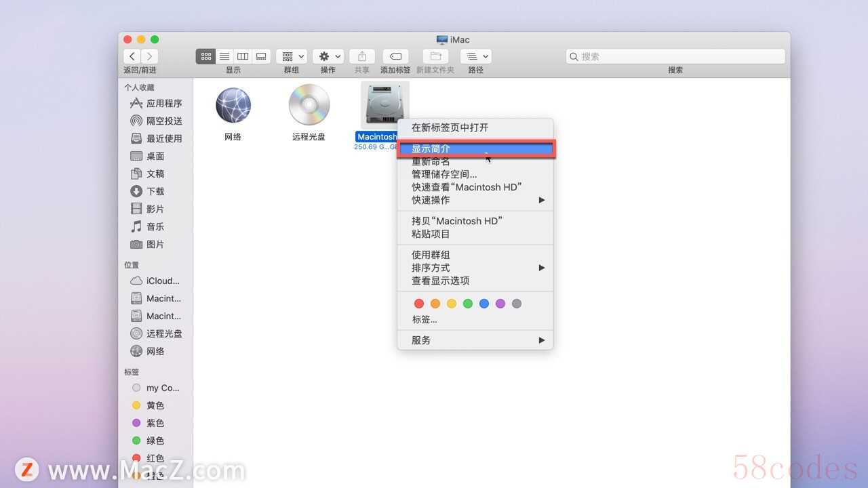Switch to icon view mode
868x488 pixels.
tap(206, 56)
